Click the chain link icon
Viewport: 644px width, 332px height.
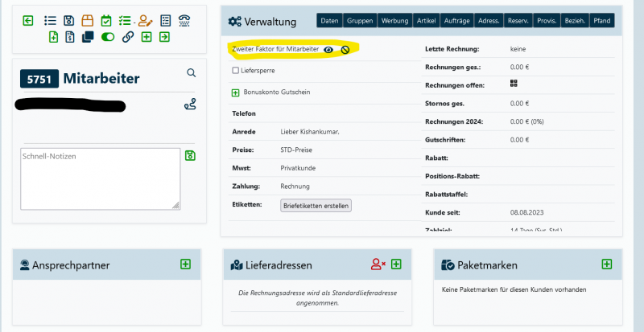(x=127, y=37)
